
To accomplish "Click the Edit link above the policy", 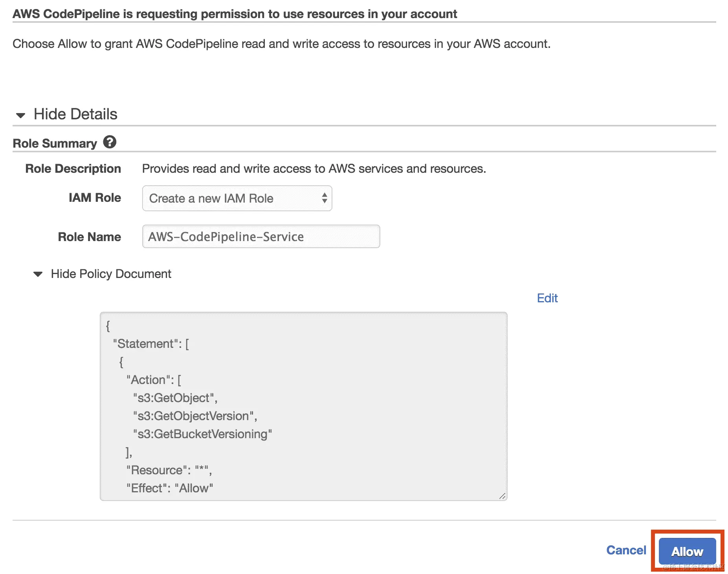I will (547, 298).
